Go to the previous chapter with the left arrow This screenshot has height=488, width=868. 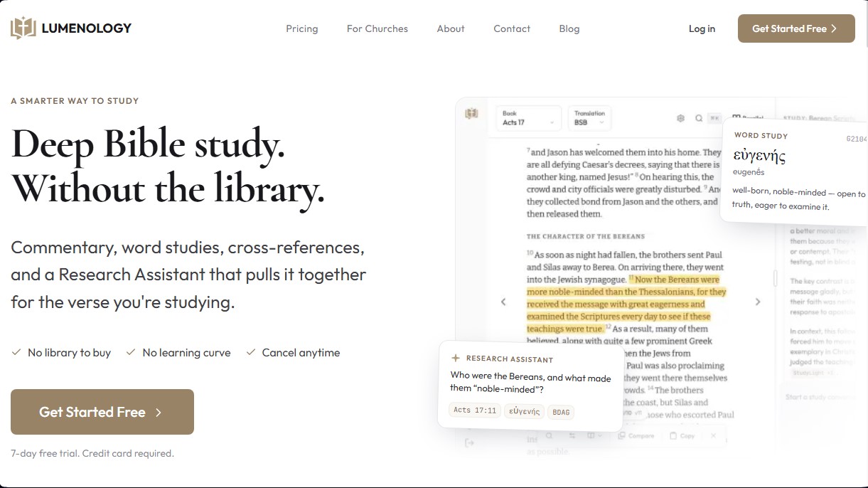[503, 302]
